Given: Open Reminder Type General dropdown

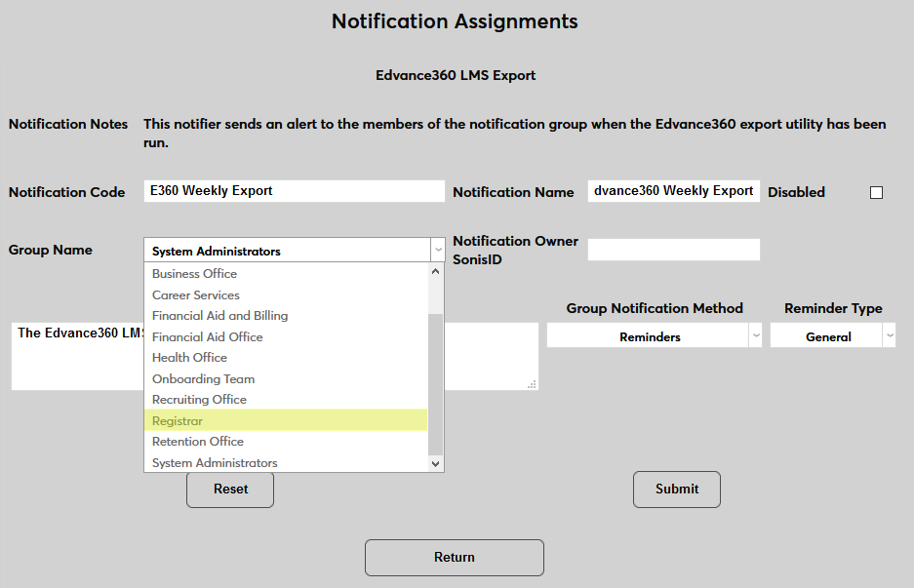Looking at the screenshot, I should 832,336.
